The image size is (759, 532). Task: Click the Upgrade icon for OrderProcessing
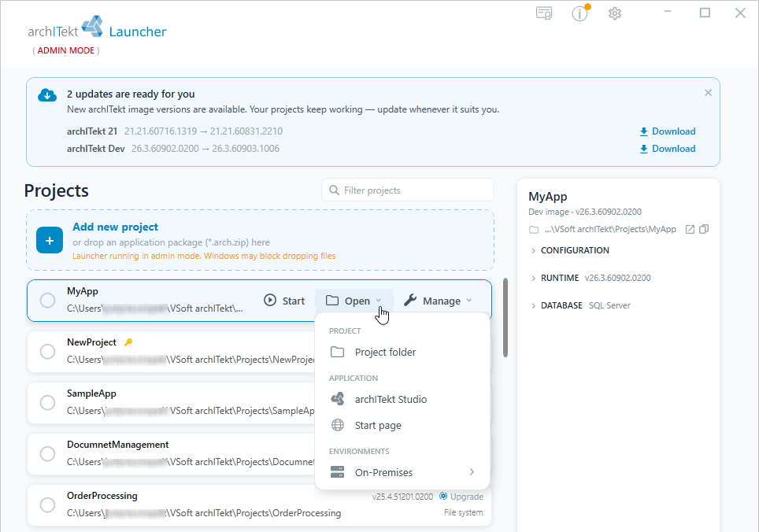(x=443, y=497)
